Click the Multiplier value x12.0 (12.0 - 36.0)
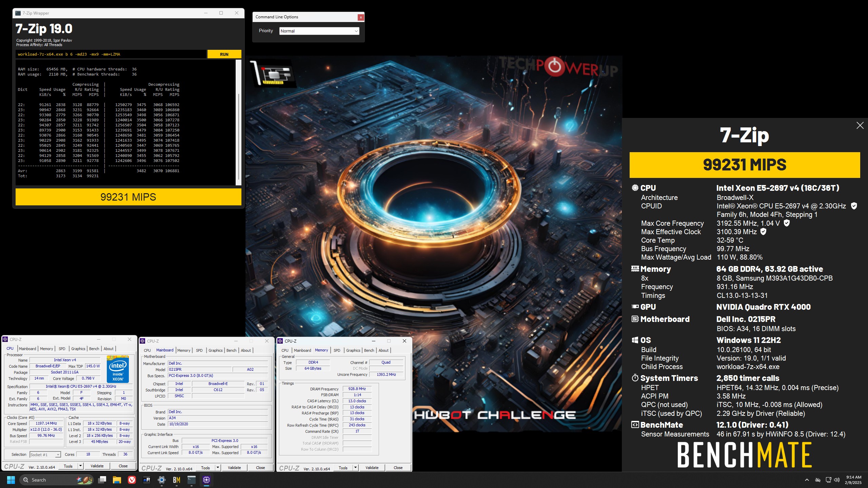The width and height of the screenshot is (868, 488). [x=46, y=429]
